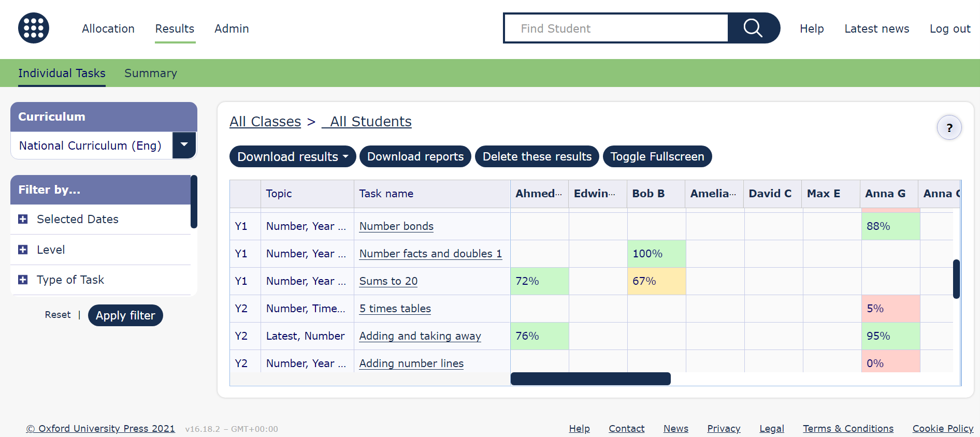Click the Task name column header
The height and width of the screenshot is (437, 980).
[x=432, y=194]
